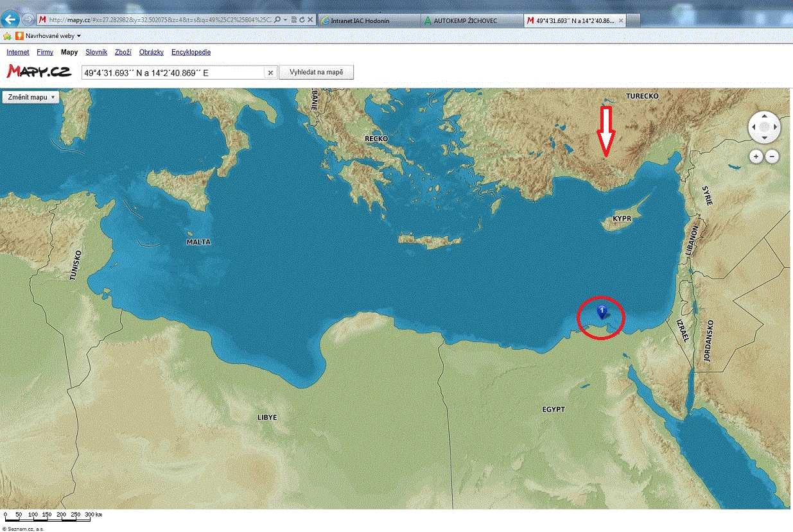This screenshot has height=532, width=793.
Task: Click the Mapy.cz logo
Action: [39, 71]
